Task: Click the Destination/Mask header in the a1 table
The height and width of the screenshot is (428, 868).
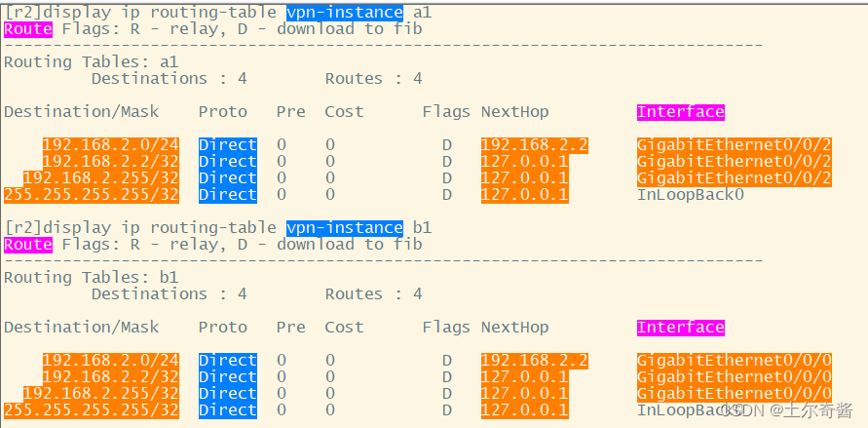Action: 81,112
